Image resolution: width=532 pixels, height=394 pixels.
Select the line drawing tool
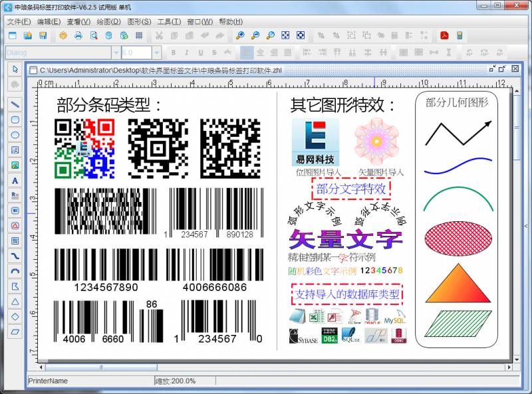pos(15,104)
